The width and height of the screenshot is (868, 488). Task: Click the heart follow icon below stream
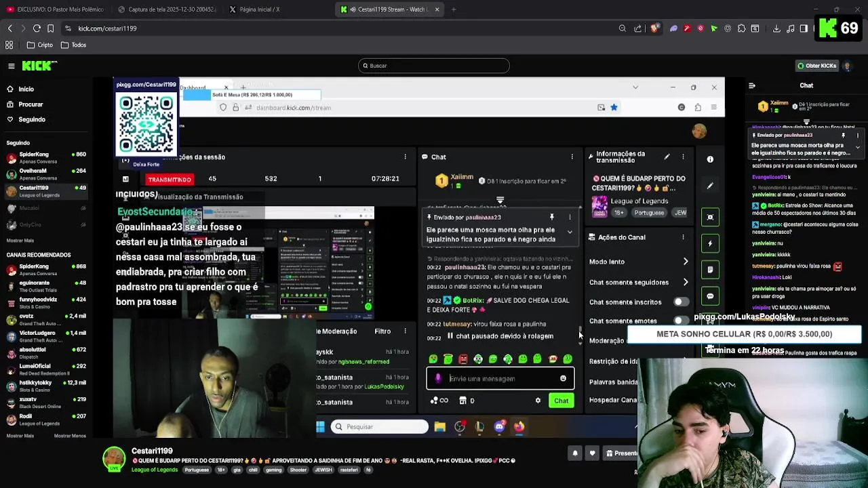pyautogui.click(x=592, y=453)
